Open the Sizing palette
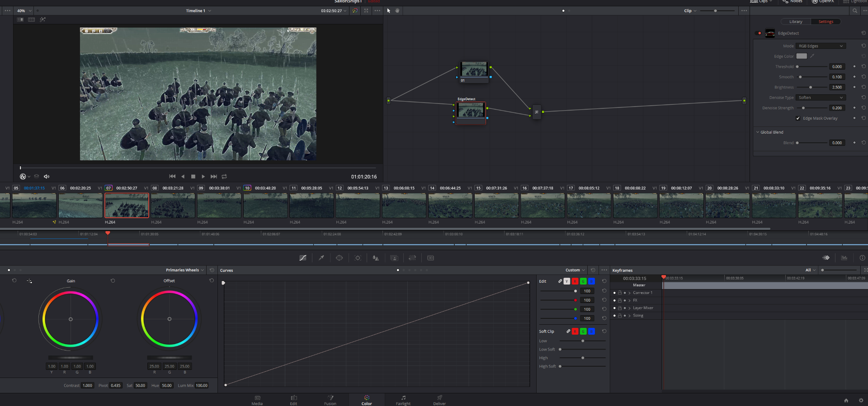This screenshot has height=406, width=868. (x=412, y=258)
